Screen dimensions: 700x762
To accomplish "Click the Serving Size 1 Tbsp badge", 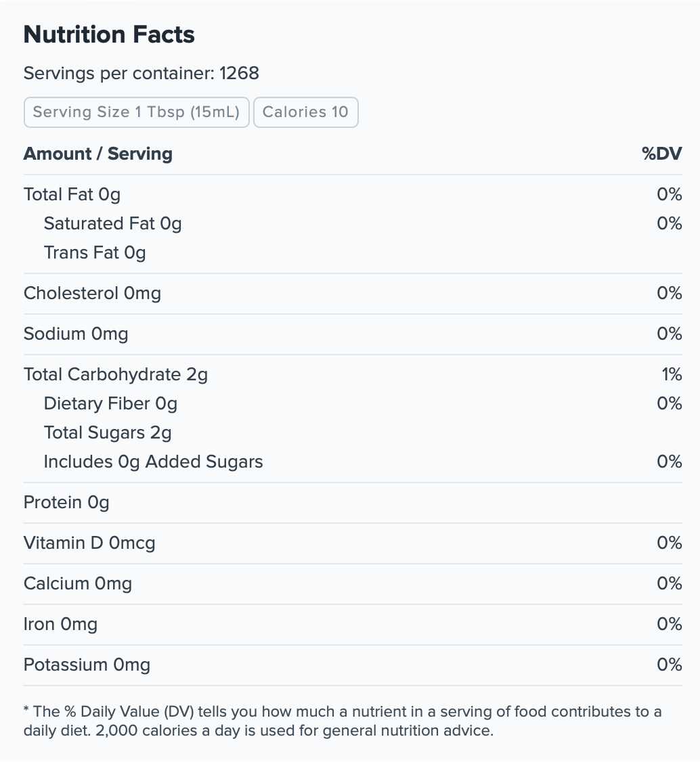I will pos(137,112).
